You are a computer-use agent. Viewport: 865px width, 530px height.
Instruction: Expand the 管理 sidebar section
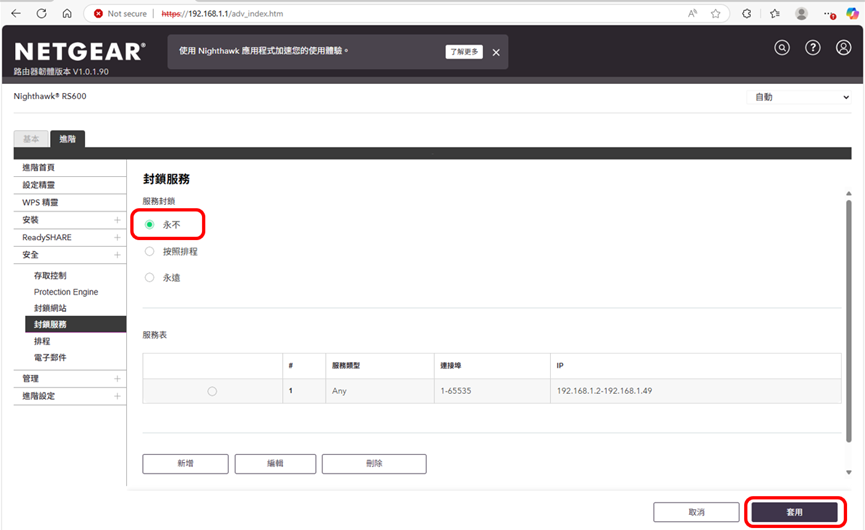click(x=117, y=379)
